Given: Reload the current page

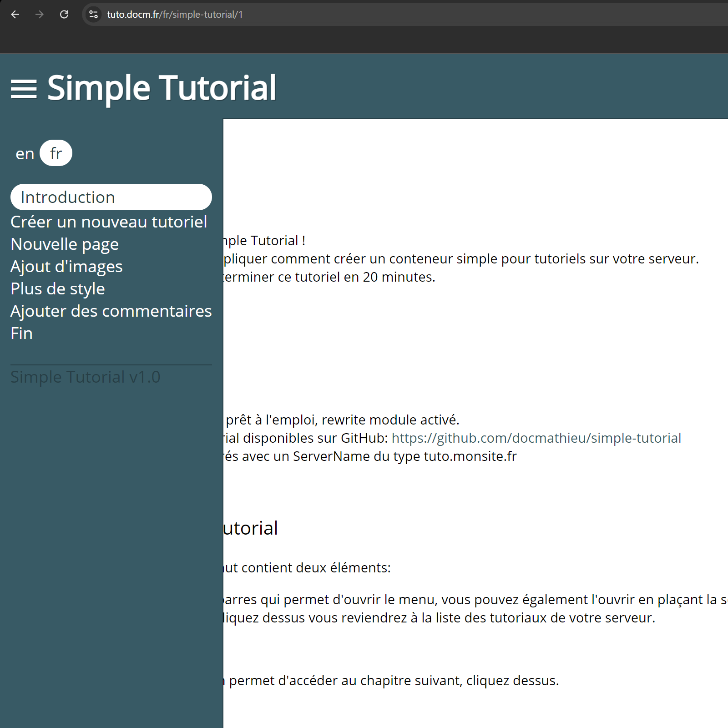Looking at the screenshot, I should [64, 15].
